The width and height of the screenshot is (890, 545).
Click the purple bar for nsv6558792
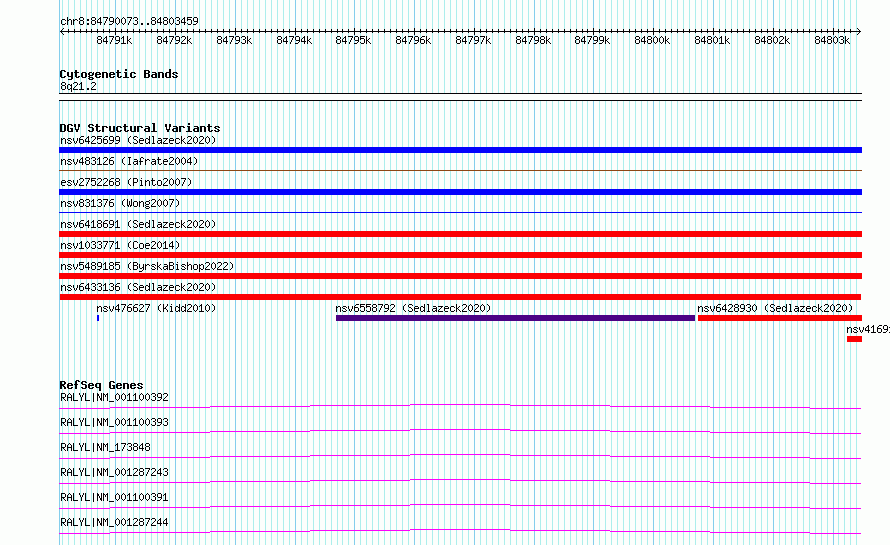click(515, 318)
